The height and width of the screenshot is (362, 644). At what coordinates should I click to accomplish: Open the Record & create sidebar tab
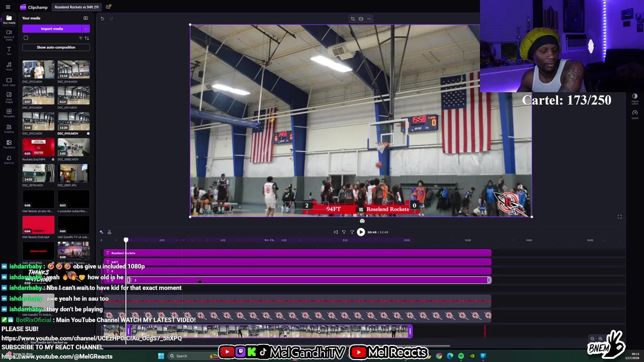click(9, 34)
